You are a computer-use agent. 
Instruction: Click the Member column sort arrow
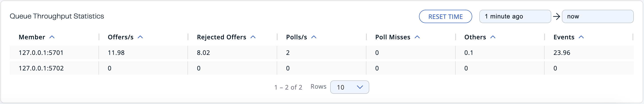click(52, 37)
